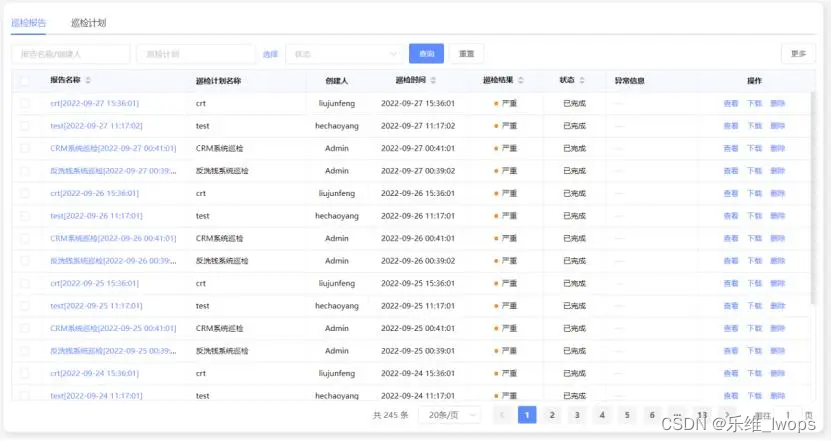This screenshot has height=442, width=831.
Task: Click 巡检计划名称 column header
Action: point(218,81)
